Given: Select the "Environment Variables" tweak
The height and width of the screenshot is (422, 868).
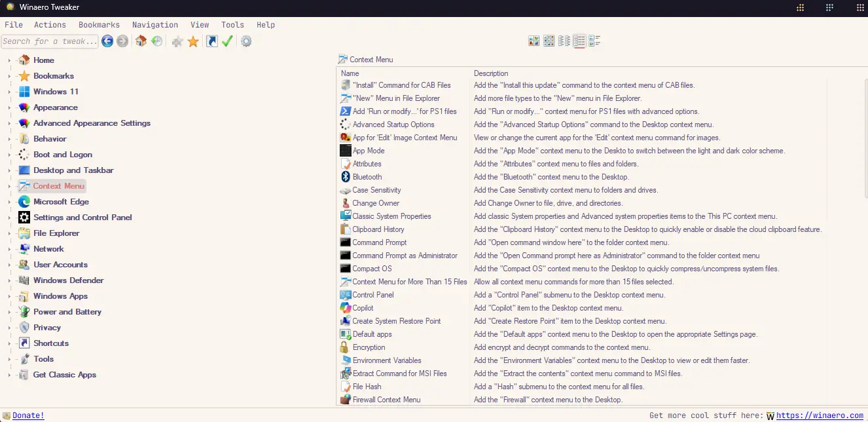Looking at the screenshot, I should click(x=387, y=360).
